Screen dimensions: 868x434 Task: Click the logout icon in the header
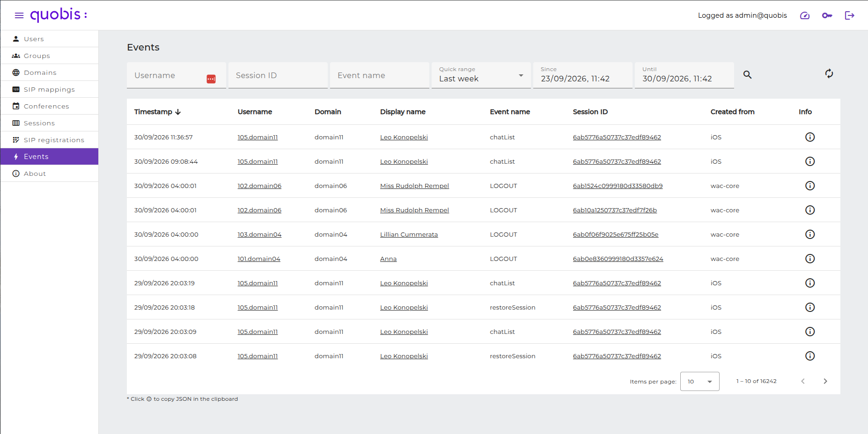click(850, 15)
